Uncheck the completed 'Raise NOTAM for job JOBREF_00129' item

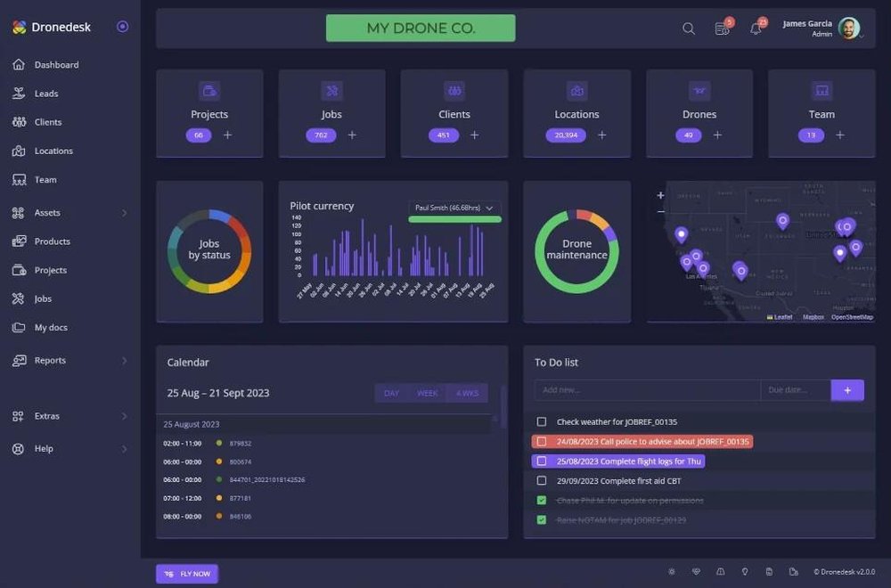(541, 519)
